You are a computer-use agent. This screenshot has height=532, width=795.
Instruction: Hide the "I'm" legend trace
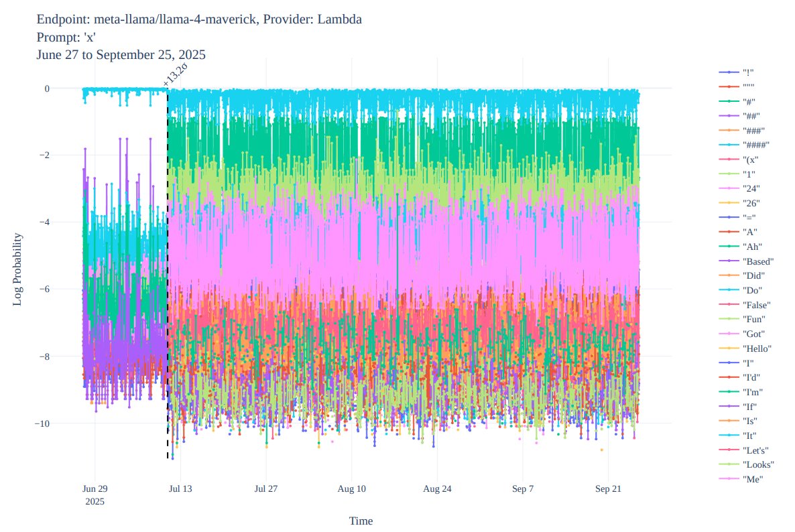click(741, 392)
